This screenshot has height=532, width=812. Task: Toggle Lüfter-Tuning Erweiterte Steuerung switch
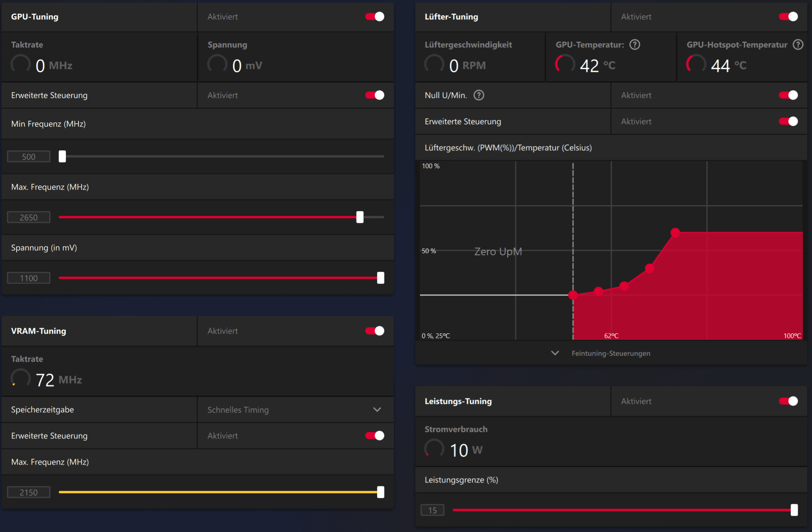[x=789, y=121]
